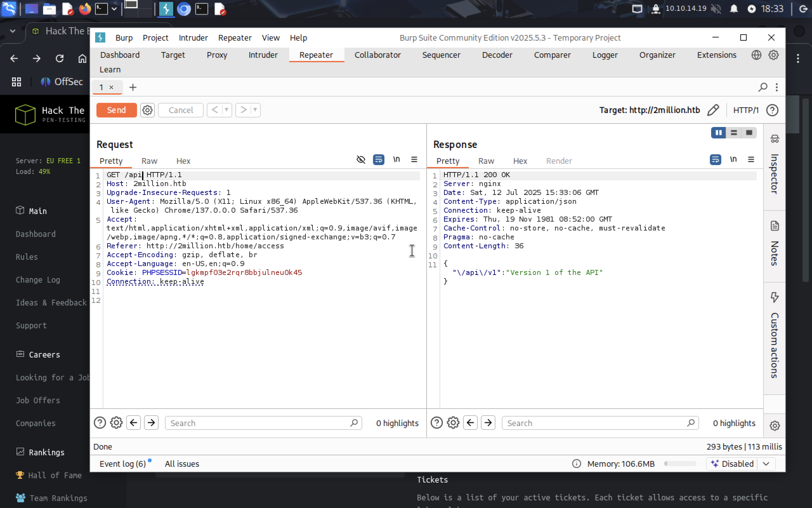Open the Burp menu
The image size is (812, 508).
124,38
